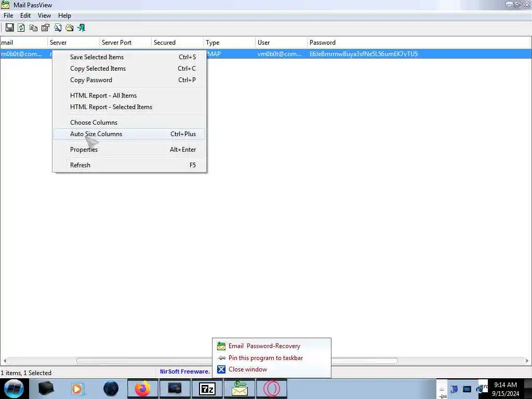Choose Save Selected Items from context menu
This screenshot has height=399, width=532.
129,57
